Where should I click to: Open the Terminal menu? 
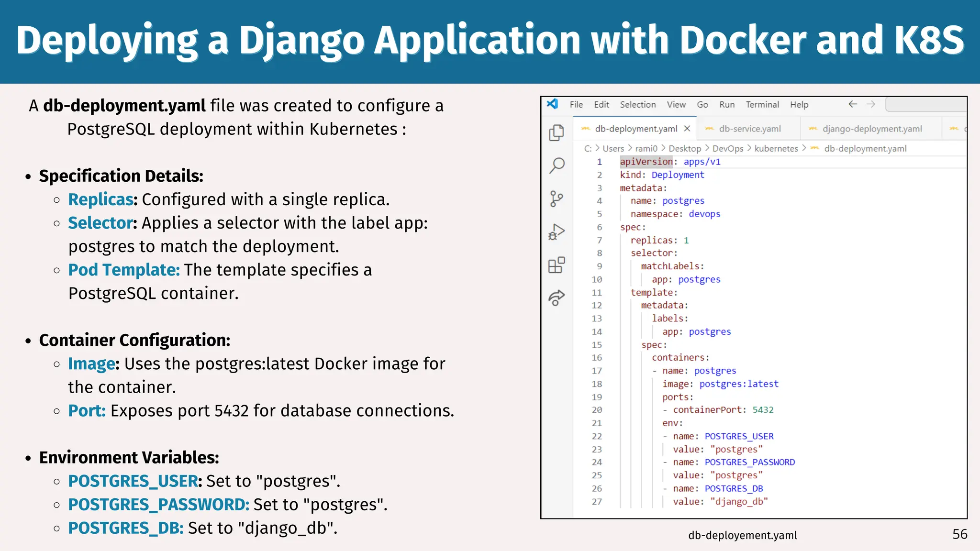[762, 104]
